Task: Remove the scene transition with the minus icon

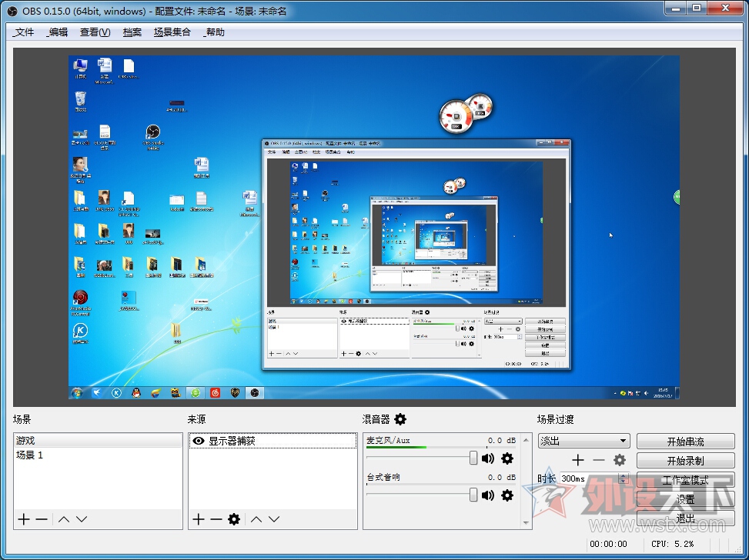Action: coord(599,460)
